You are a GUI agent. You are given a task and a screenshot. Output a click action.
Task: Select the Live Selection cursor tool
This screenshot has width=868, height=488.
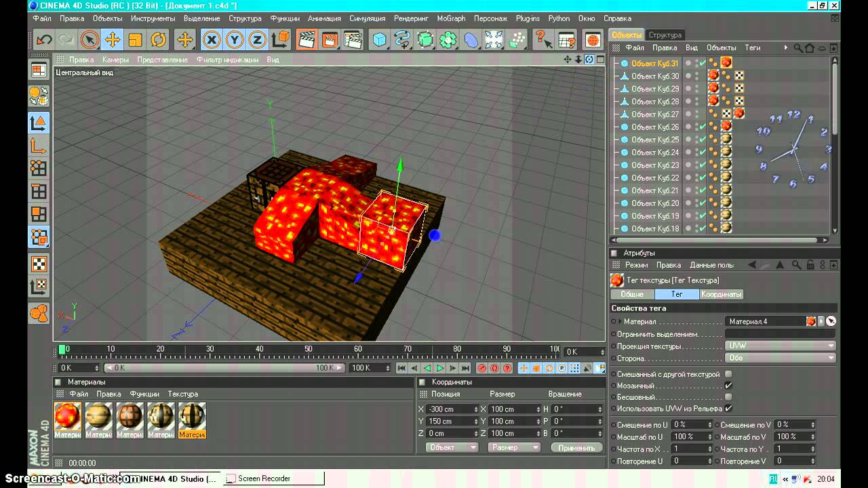[x=90, y=40]
